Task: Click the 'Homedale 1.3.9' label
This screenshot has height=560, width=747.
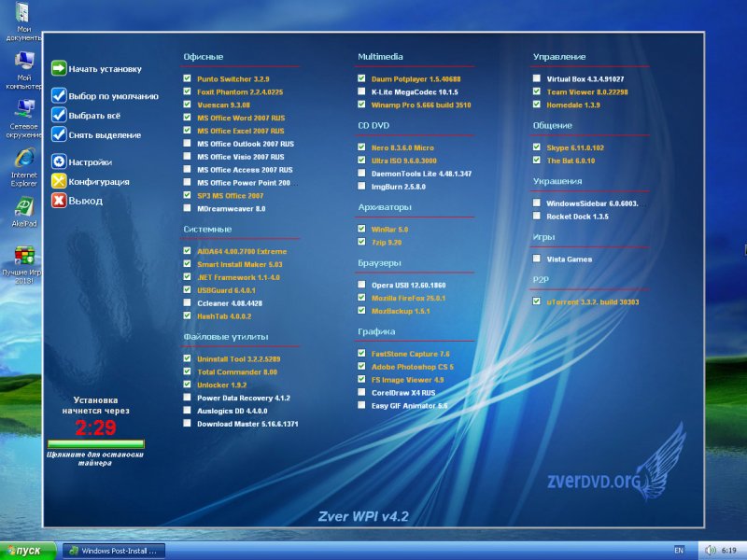Action: tap(573, 105)
